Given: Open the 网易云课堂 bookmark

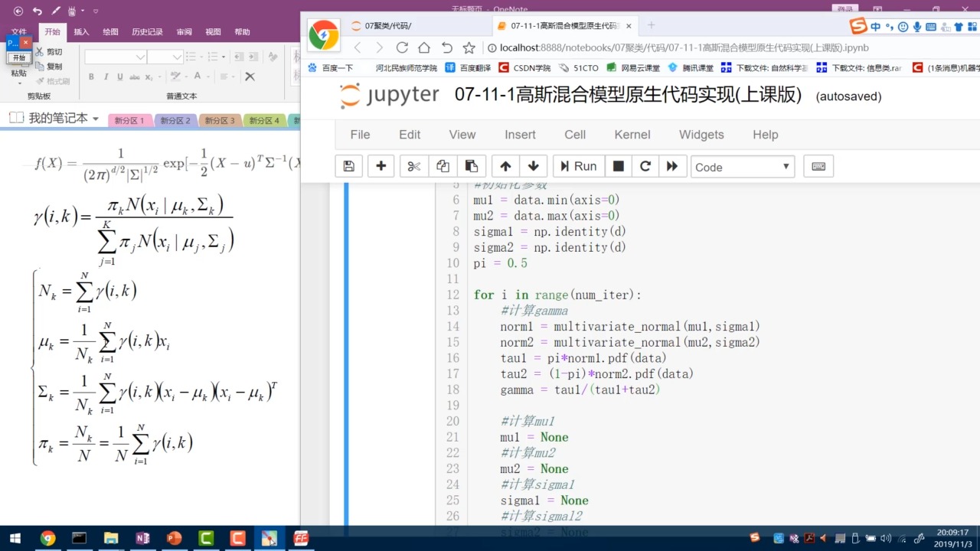Looking at the screenshot, I should pos(633,67).
